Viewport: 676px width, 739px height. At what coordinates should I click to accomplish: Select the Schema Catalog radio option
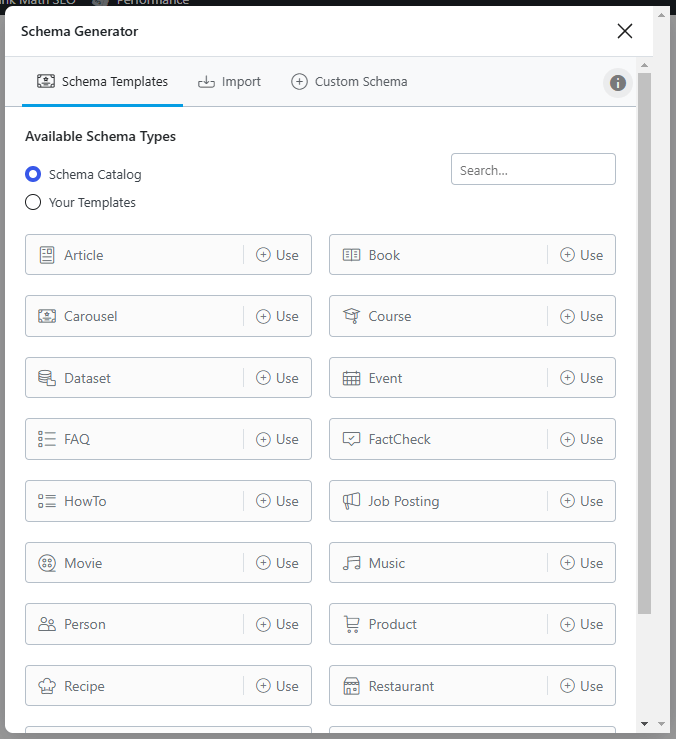(33, 174)
